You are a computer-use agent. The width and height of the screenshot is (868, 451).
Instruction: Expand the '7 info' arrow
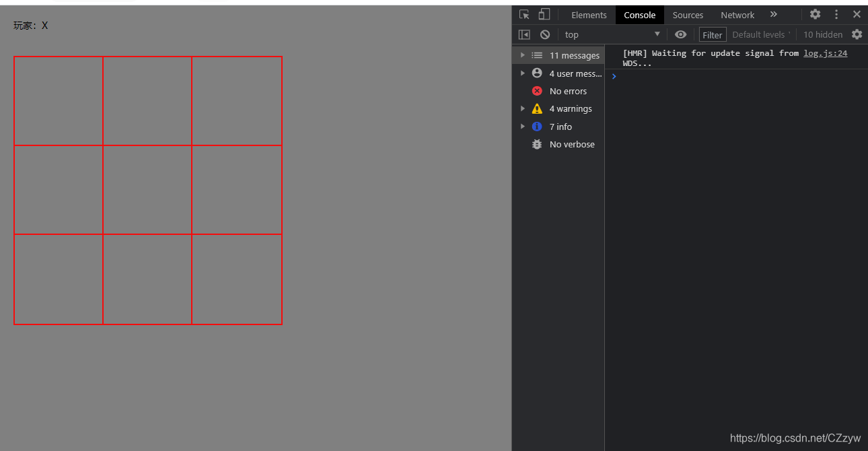[x=523, y=126]
